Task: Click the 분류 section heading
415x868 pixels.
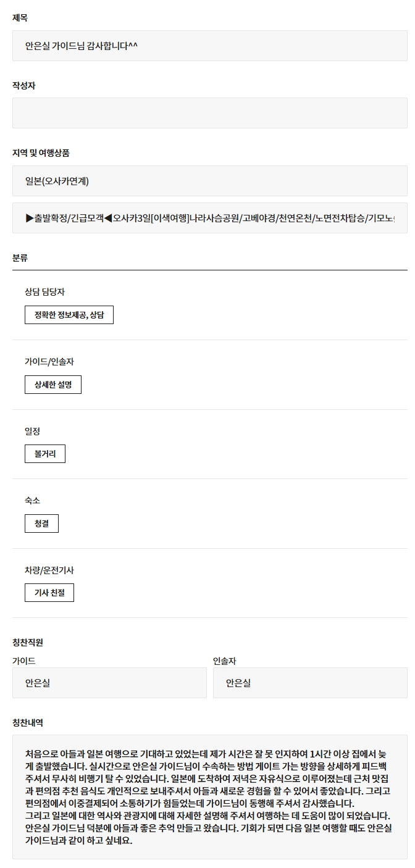Action: [x=20, y=257]
